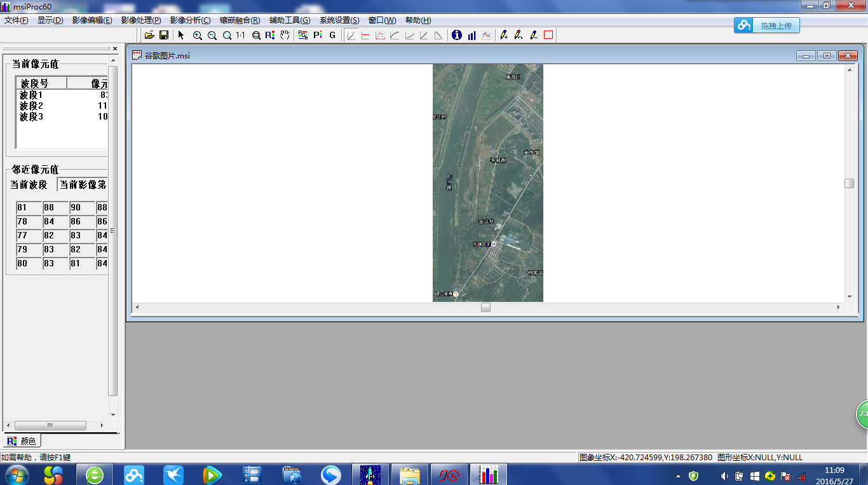Click the image scroll right arrow
Screen dimensions: 868x485
(838, 308)
